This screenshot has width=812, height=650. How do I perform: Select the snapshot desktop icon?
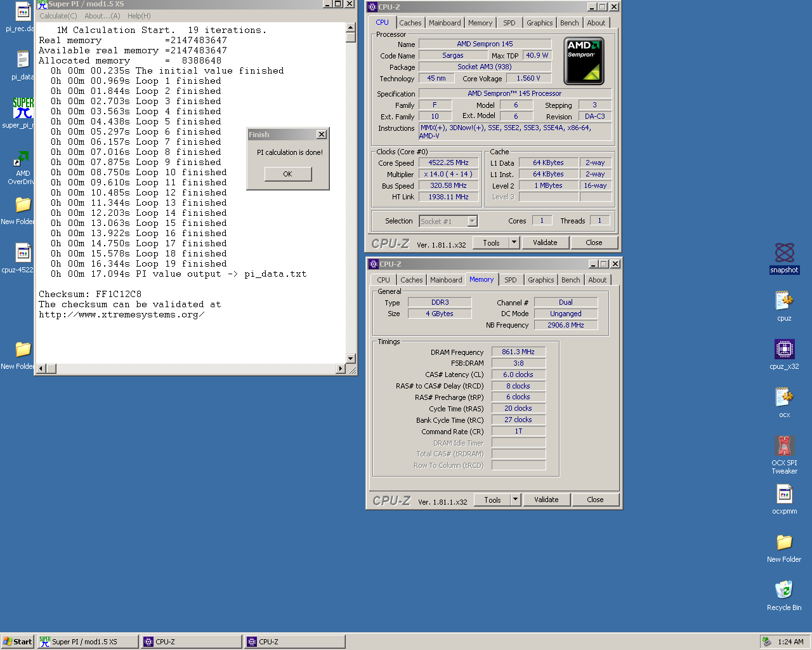(x=784, y=253)
